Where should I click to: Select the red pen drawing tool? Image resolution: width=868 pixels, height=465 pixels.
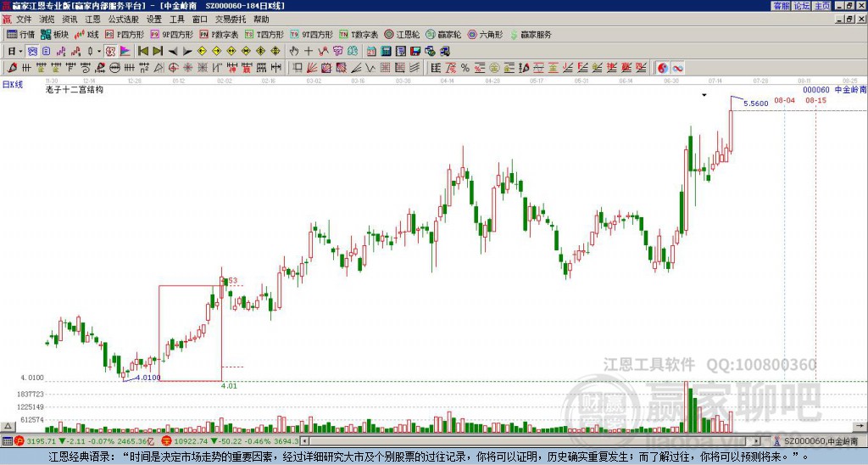tap(12, 68)
